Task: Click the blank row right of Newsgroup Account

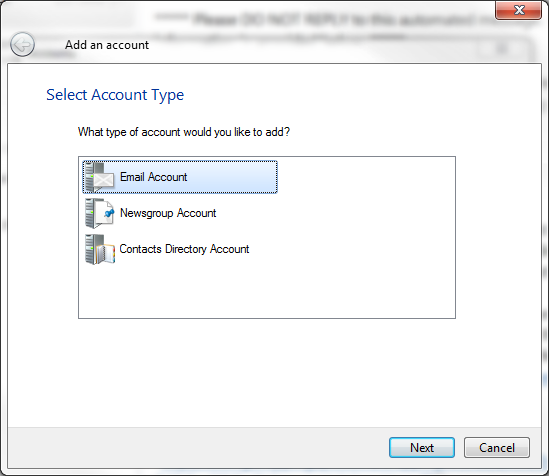Action: pos(336,213)
